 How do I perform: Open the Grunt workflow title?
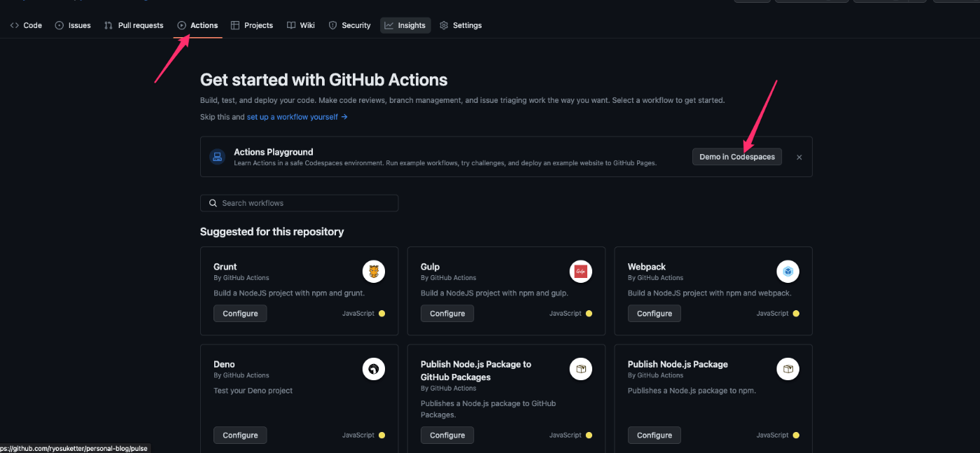[x=225, y=267]
